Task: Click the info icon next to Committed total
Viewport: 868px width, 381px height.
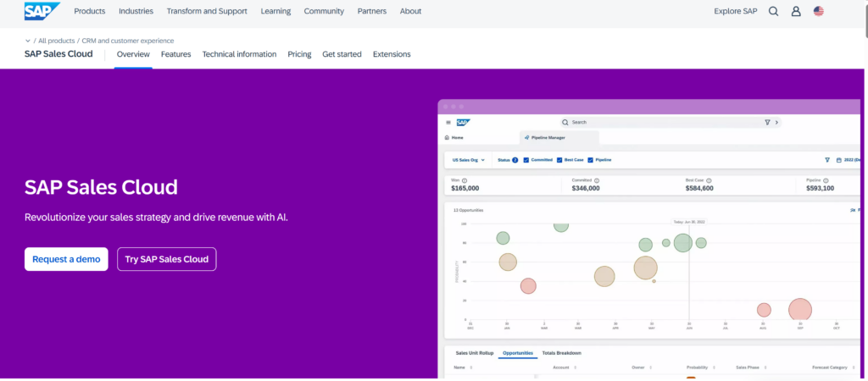Action: 597,180
